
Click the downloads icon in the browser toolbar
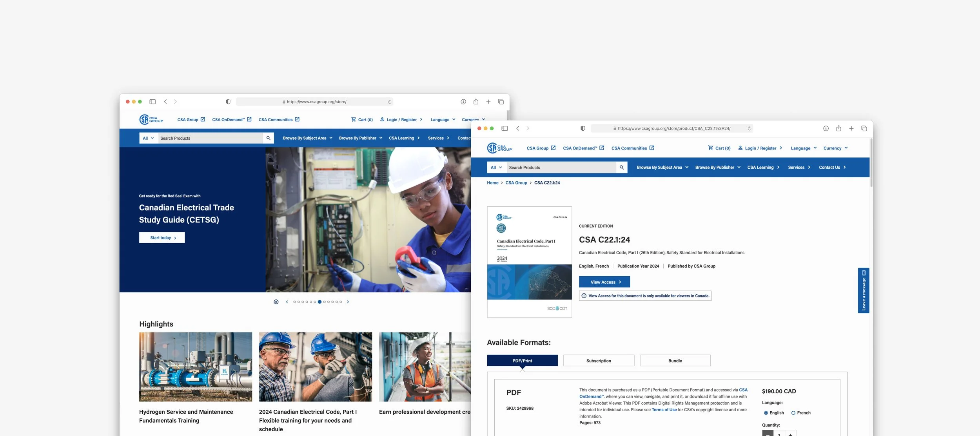826,128
